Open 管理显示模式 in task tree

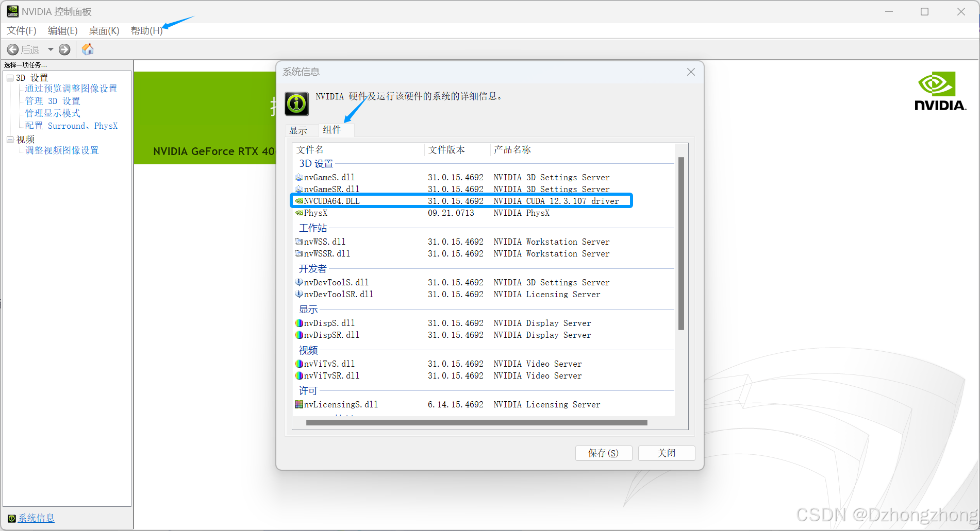coord(53,113)
